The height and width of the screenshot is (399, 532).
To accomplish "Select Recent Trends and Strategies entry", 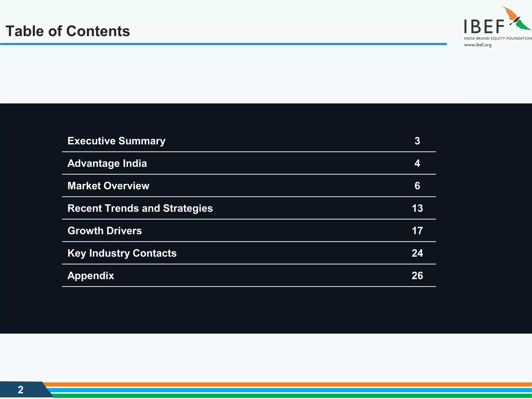I will [140, 208].
